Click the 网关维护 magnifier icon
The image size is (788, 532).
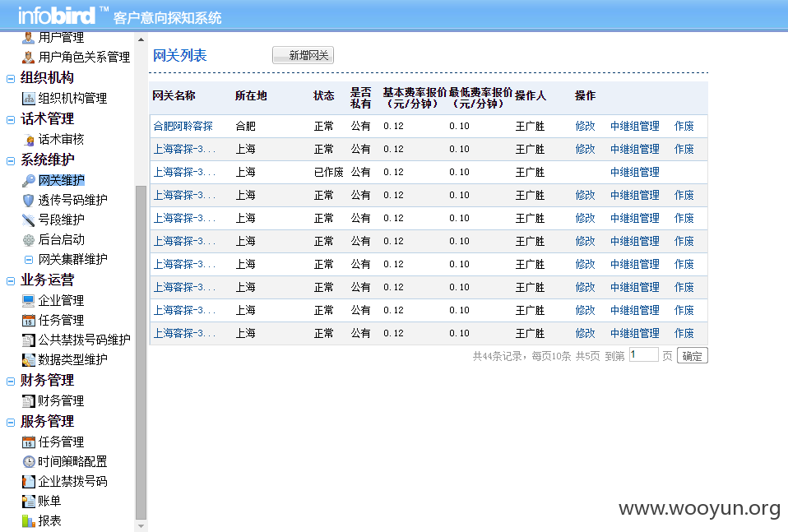pos(29,180)
